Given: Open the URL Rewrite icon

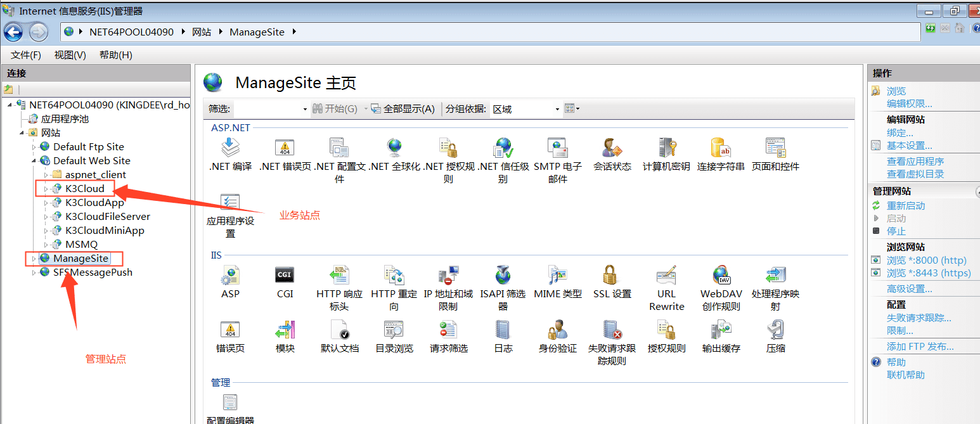Looking at the screenshot, I should point(667,275).
